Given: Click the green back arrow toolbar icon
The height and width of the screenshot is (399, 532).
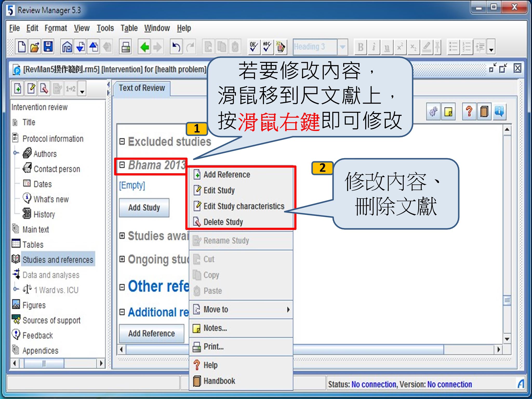Looking at the screenshot, I should [x=144, y=47].
